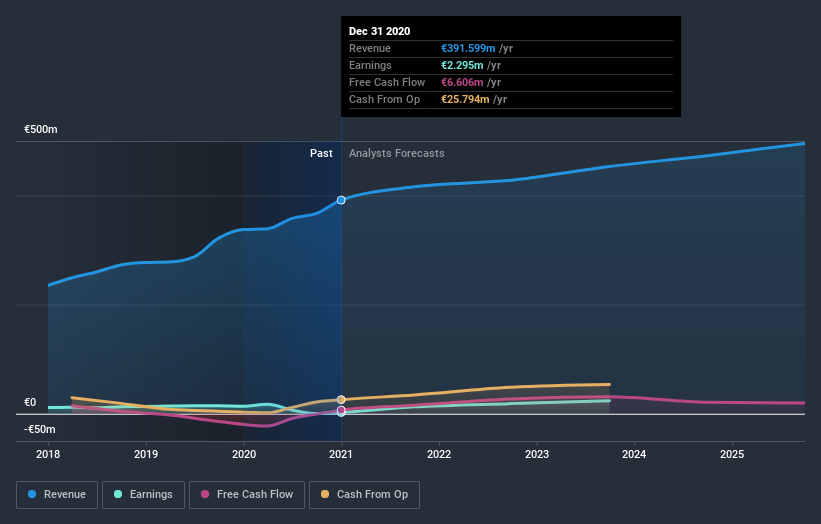Click the €25.794m cash from op value

(x=465, y=99)
